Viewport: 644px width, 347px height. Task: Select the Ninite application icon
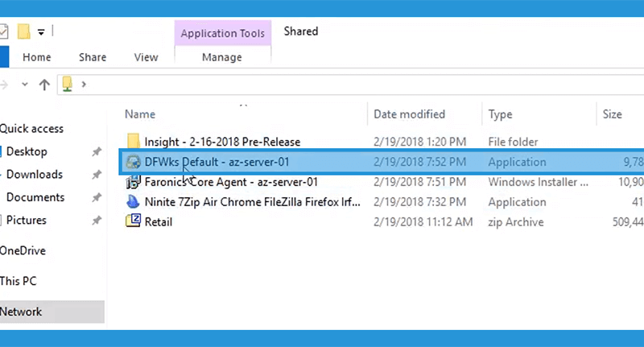[133, 202]
